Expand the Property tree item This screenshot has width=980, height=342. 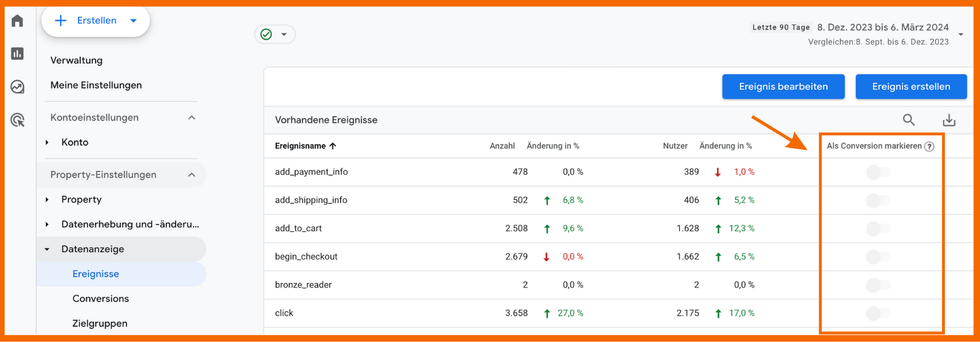(47, 199)
